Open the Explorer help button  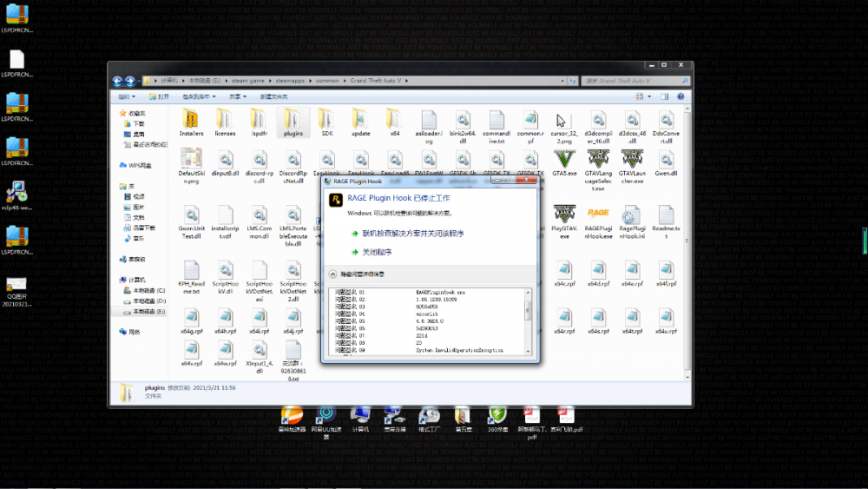pos(681,96)
